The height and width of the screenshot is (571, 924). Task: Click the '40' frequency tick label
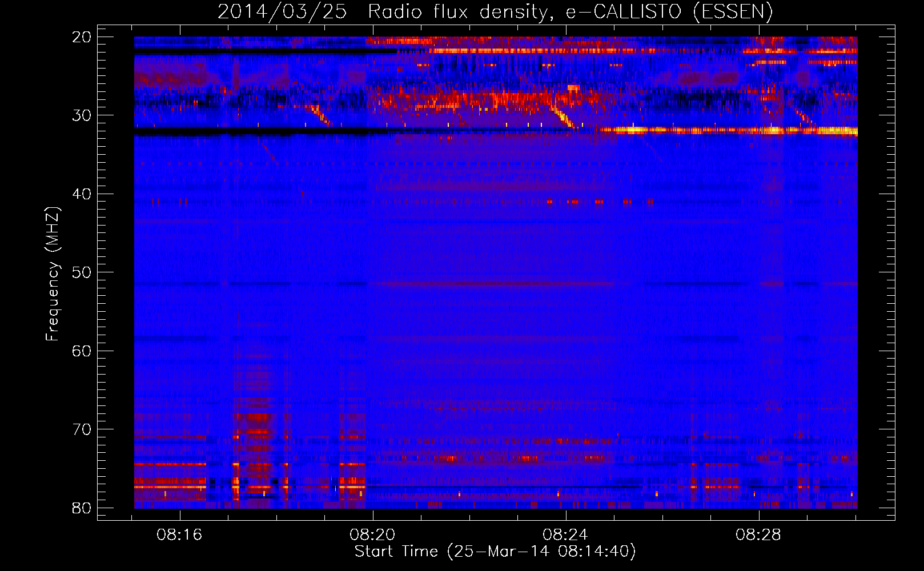tap(82, 194)
